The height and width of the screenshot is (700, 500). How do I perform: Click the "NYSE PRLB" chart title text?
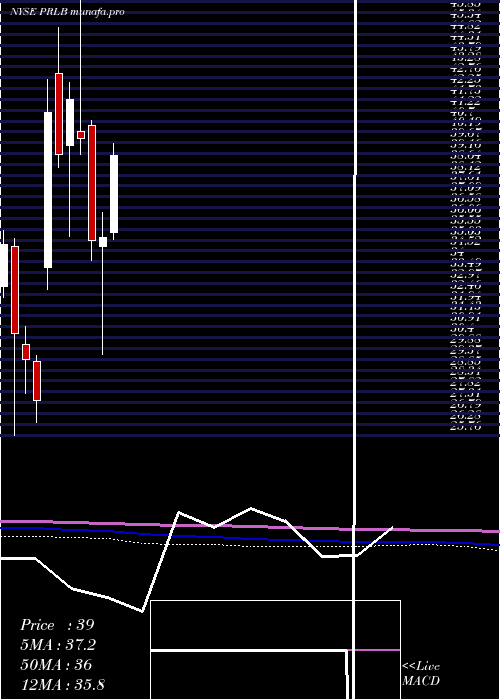tap(39, 12)
